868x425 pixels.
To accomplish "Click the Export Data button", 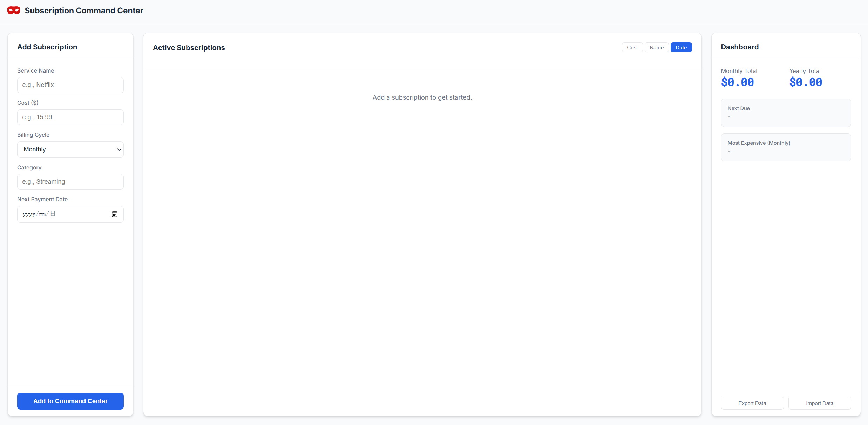I will click(752, 403).
